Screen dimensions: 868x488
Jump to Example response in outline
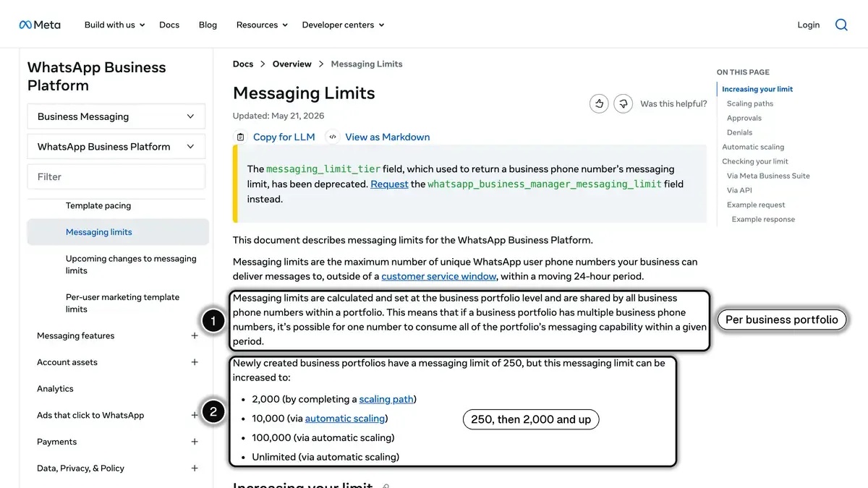click(763, 219)
